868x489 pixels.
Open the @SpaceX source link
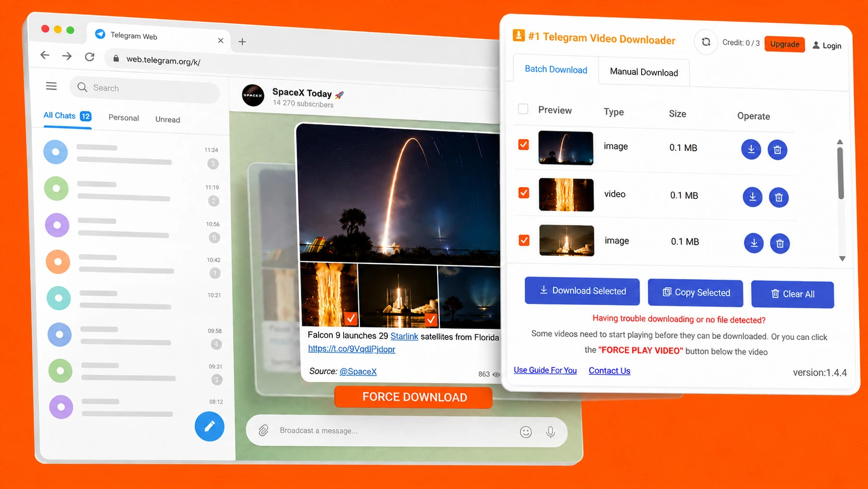[x=358, y=372]
